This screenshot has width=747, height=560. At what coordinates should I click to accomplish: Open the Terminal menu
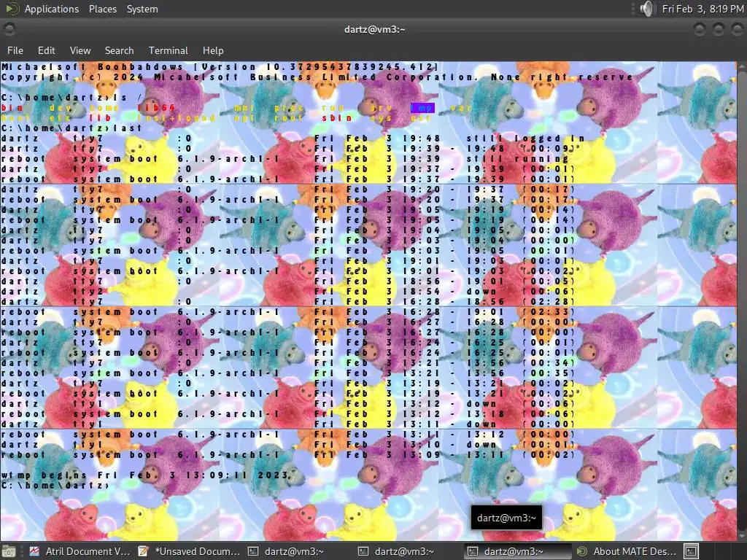[169, 50]
